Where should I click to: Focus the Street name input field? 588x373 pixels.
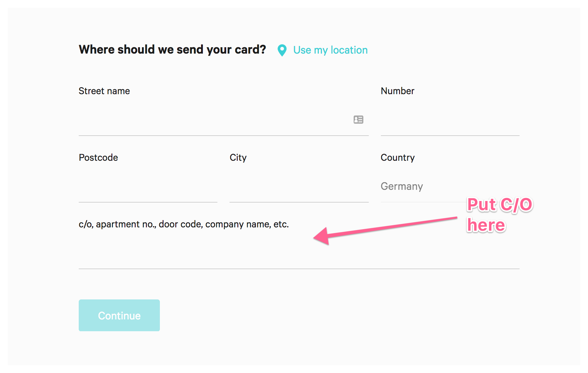pyautogui.click(x=223, y=120)
